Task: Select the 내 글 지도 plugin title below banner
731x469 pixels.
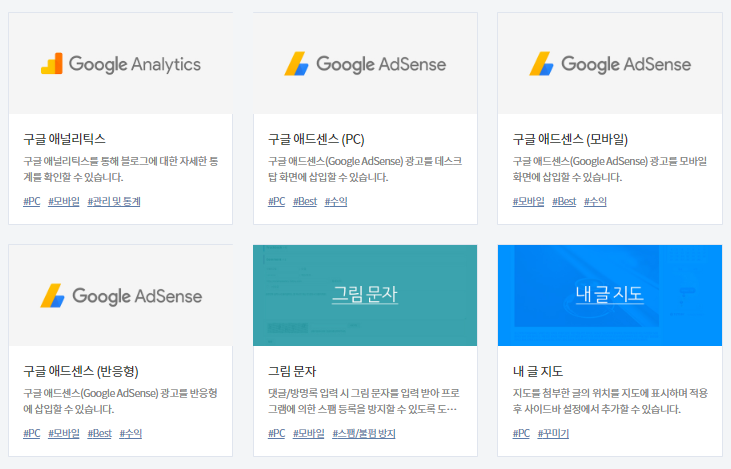Action: pyautogui.click(x=538, y=371)
